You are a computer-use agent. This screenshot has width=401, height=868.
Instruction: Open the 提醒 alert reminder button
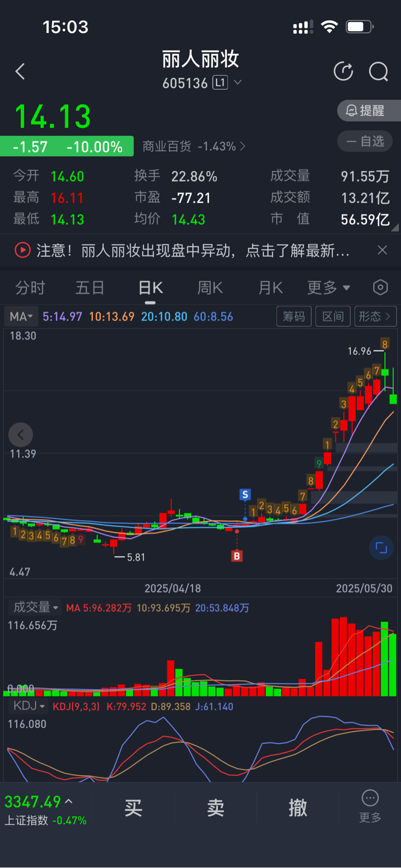(369, 111)
